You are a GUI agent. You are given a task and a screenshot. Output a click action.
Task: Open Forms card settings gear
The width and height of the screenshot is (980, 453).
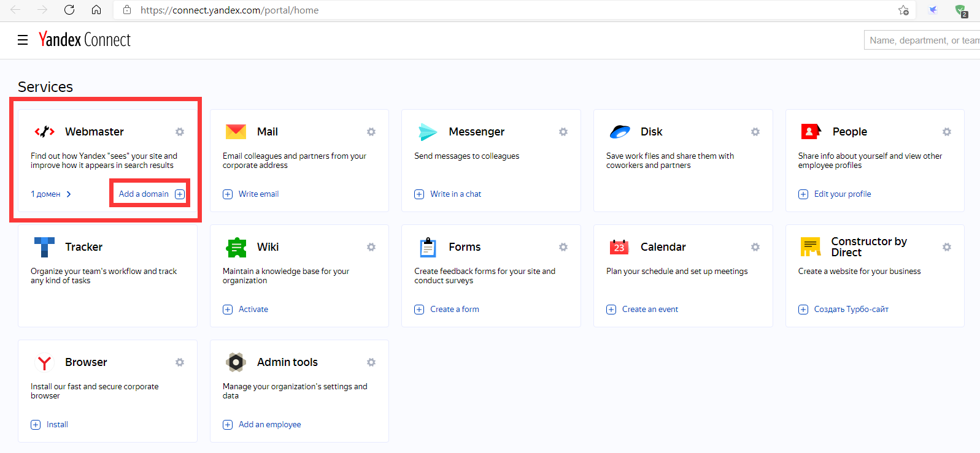563,247
